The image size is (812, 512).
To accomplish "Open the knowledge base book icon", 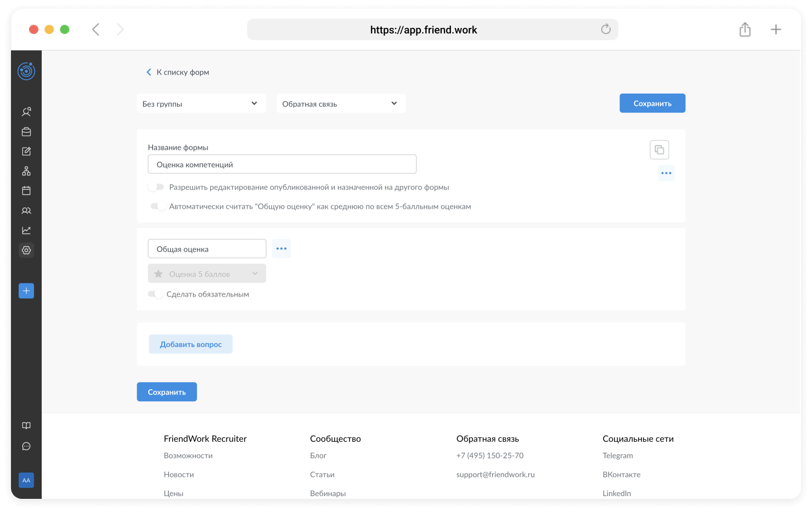I will 26,426.
